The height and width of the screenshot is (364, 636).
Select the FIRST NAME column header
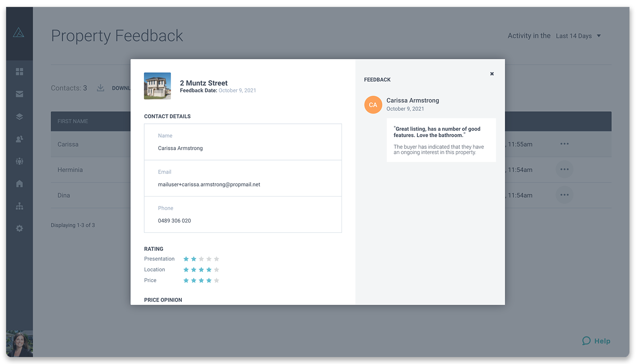tap(73, 121)
